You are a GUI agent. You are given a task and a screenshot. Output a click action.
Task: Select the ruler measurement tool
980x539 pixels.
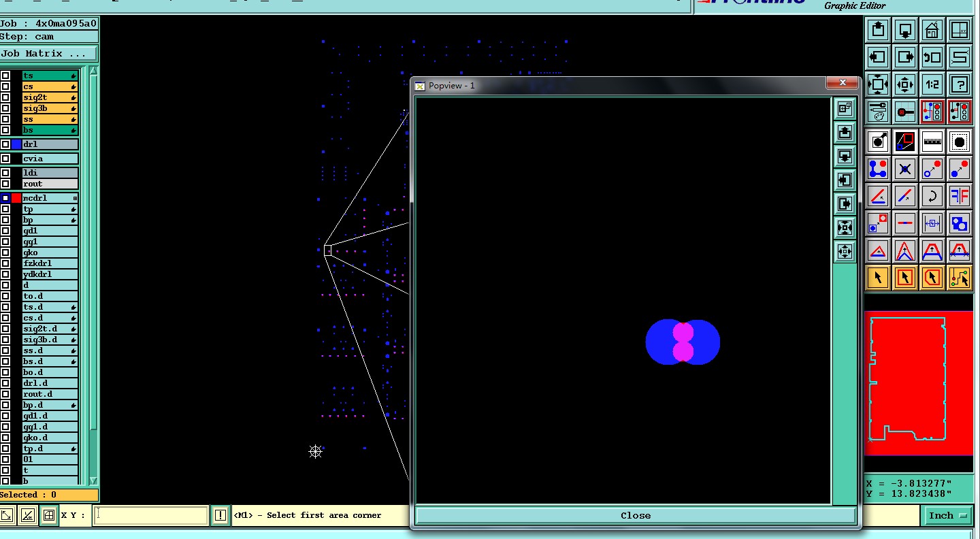tap(932, 142)
